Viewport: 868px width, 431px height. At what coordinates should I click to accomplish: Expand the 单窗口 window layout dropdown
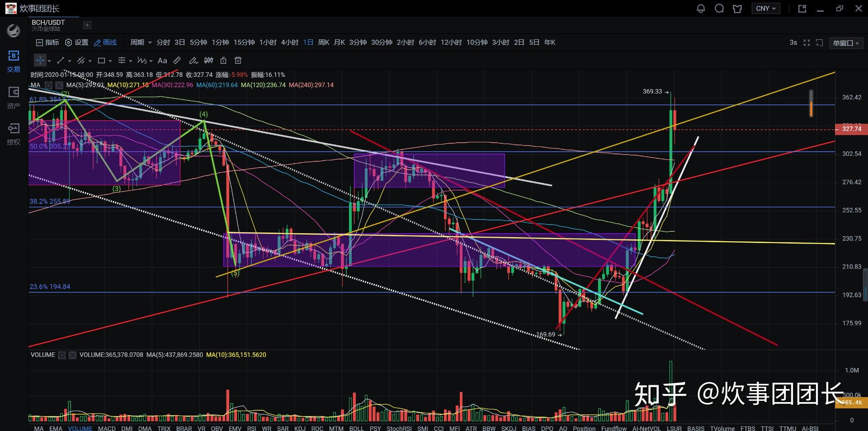coord(846,43)
